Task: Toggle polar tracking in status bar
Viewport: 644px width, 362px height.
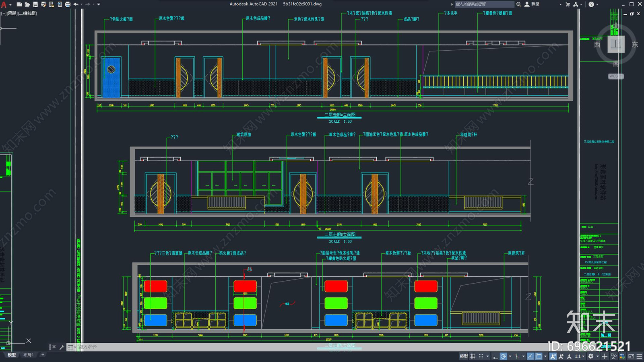Action: (x=504, y=356)
